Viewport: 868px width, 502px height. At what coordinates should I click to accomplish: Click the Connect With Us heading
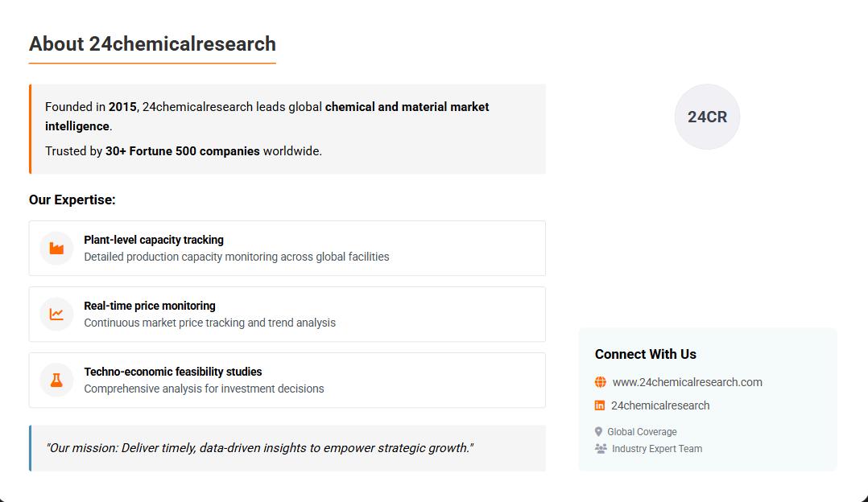[646, 354]
